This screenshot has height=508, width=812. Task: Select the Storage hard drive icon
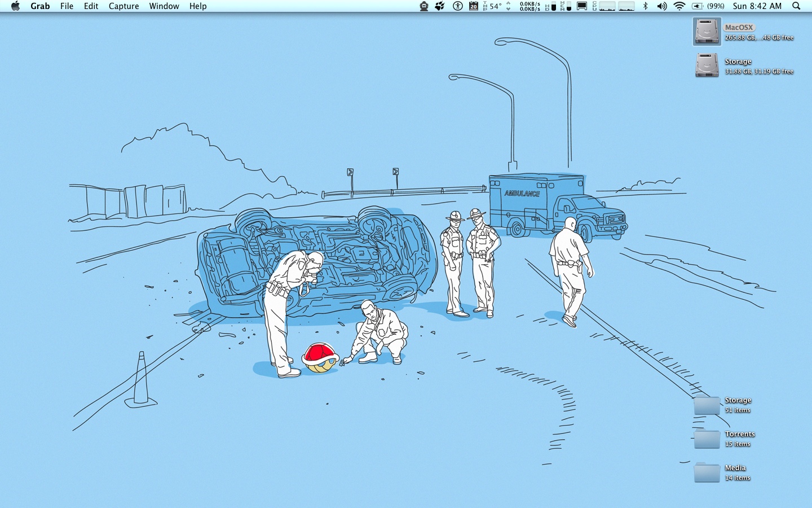(x=707, y=65)
